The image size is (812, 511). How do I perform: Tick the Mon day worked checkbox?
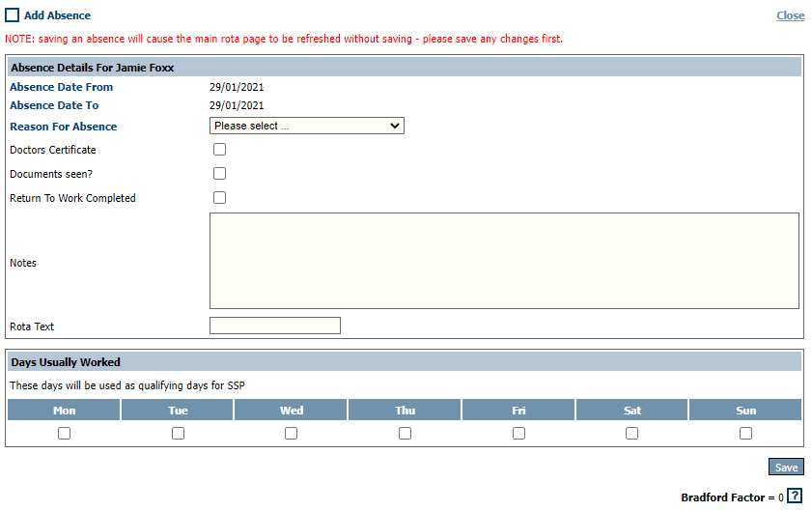click(65, 433)
